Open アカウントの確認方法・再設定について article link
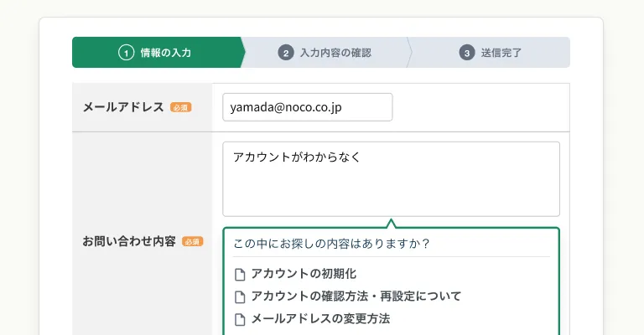This screenshot has width=644, height=335. click(x=356, y=296)
